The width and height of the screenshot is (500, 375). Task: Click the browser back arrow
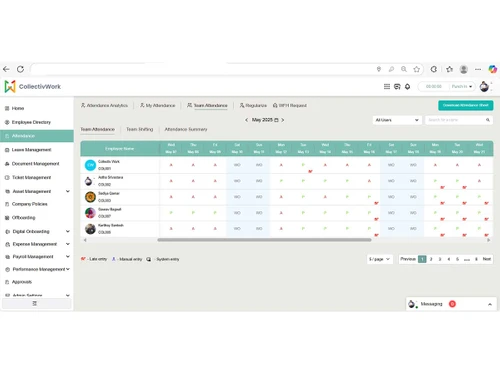point(6,69)
